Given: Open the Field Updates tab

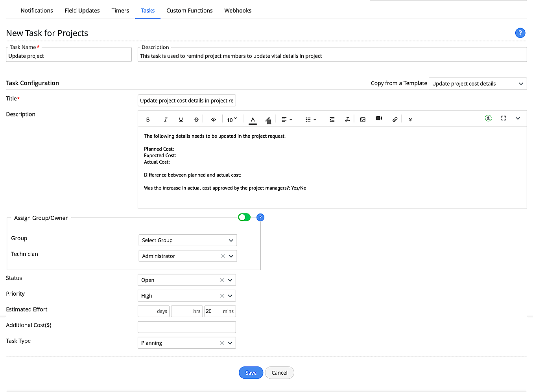Looking at the screenshot, I should 82,11.
